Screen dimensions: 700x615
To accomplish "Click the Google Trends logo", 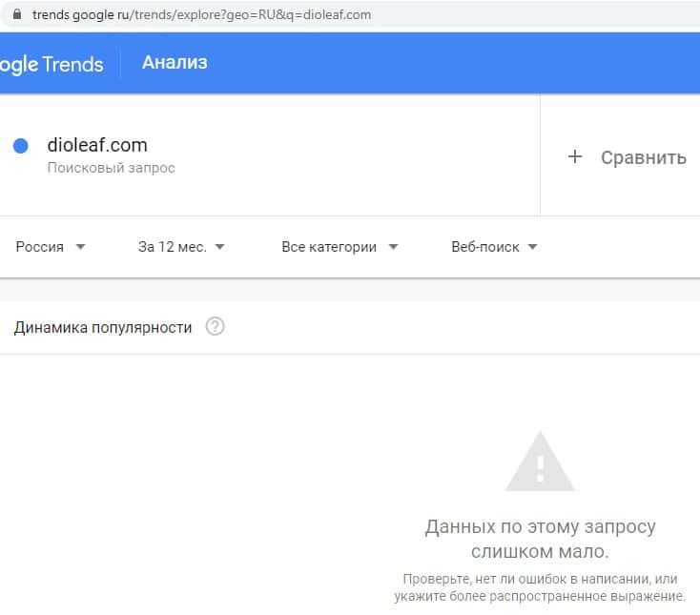I will [x=51, y=64].
